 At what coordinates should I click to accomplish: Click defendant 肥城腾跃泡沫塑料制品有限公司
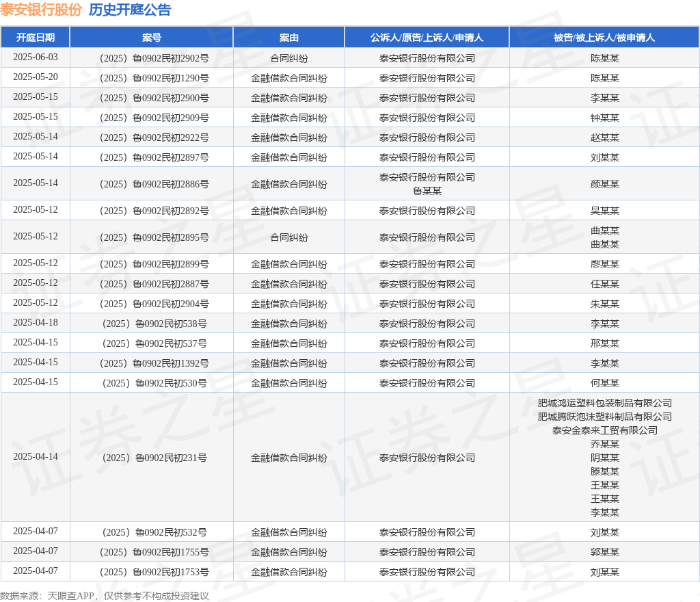tap(604, 417)
